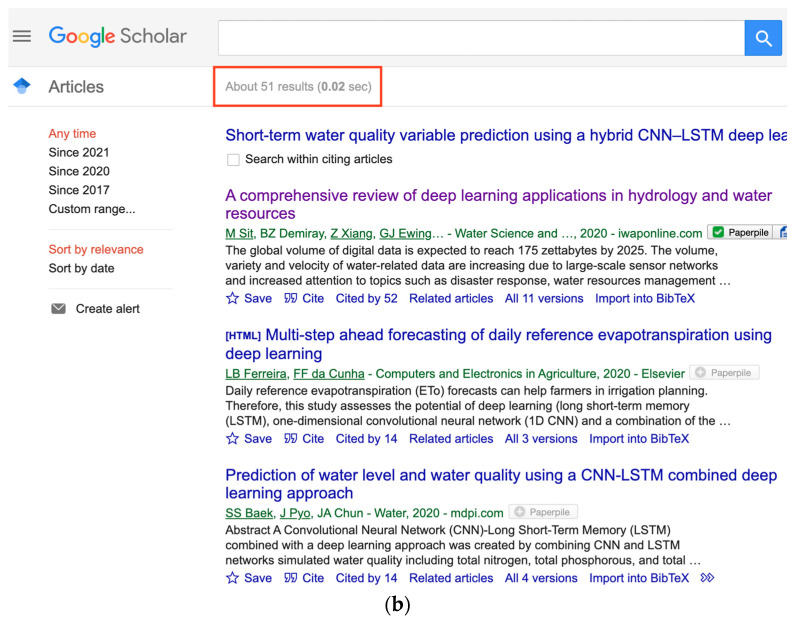Click the blue search magnifier button

(763, 38)
